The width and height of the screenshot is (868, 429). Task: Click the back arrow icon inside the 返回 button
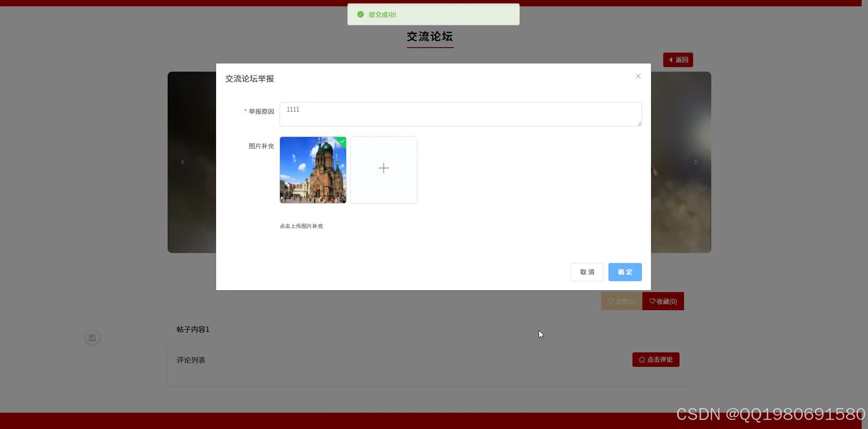point(671,59)
